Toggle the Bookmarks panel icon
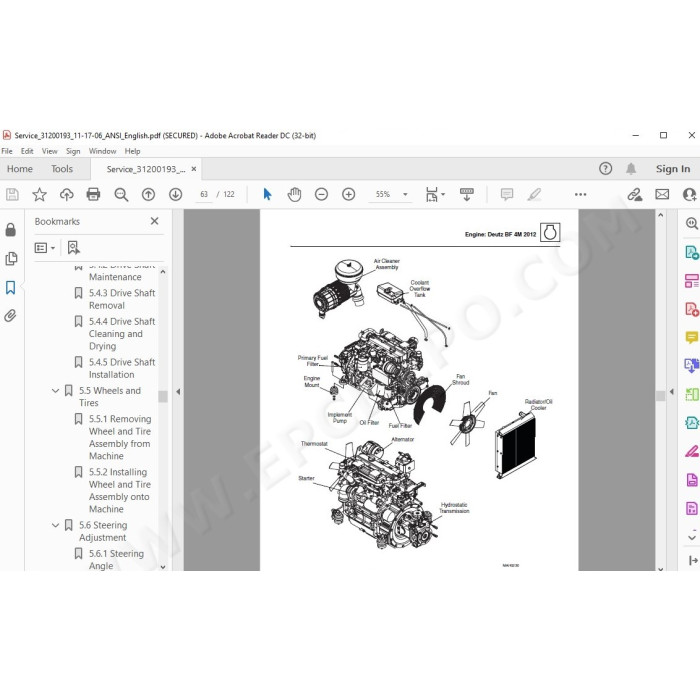700x700 pixels. tap(11, 287)
